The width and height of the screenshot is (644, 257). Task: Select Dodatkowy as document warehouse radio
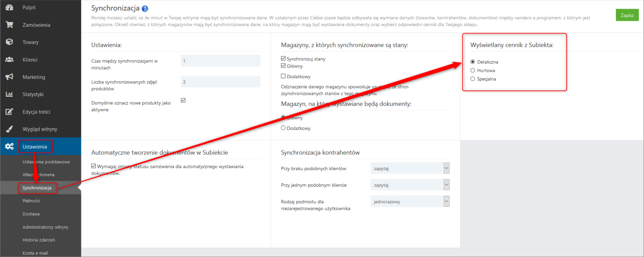pos(283,128)
